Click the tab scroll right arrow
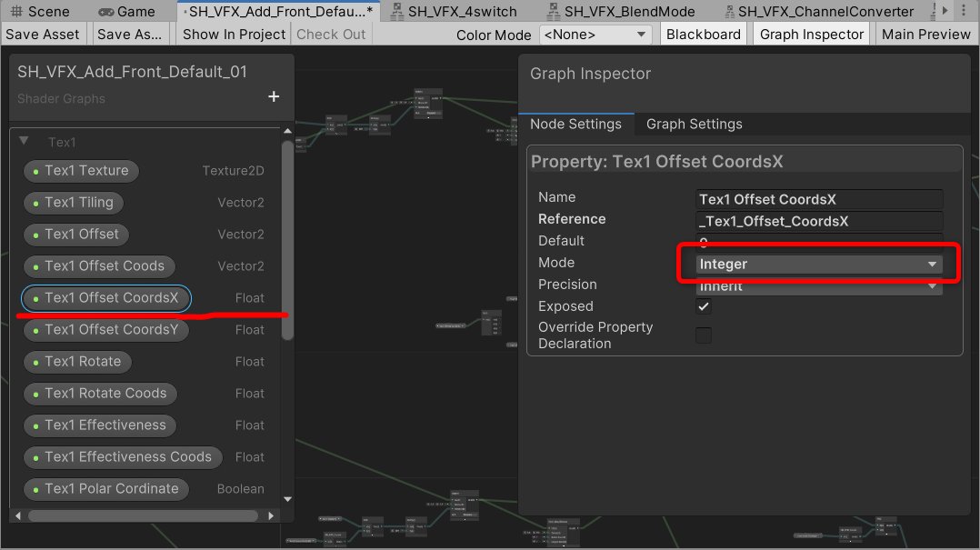 tap(945, 11)
